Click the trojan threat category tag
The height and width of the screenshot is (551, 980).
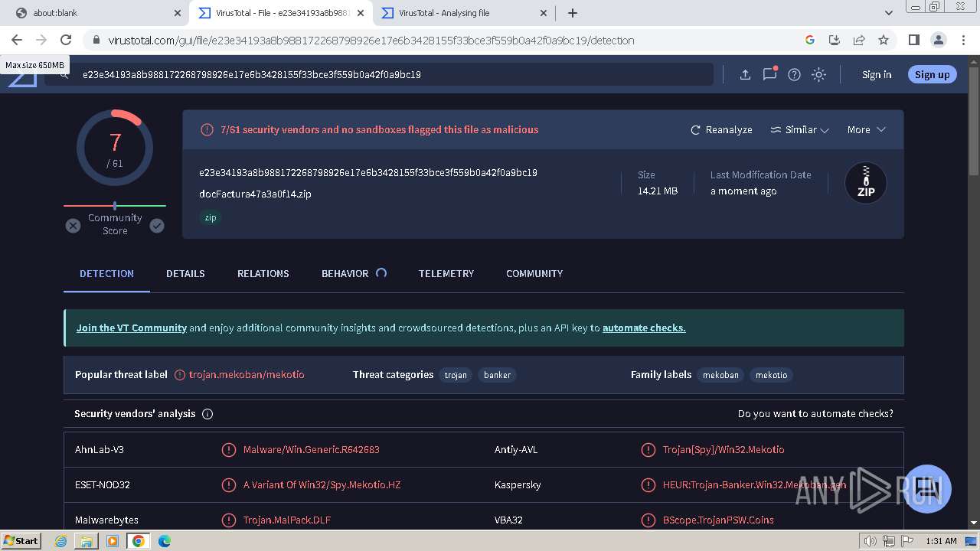456,375
